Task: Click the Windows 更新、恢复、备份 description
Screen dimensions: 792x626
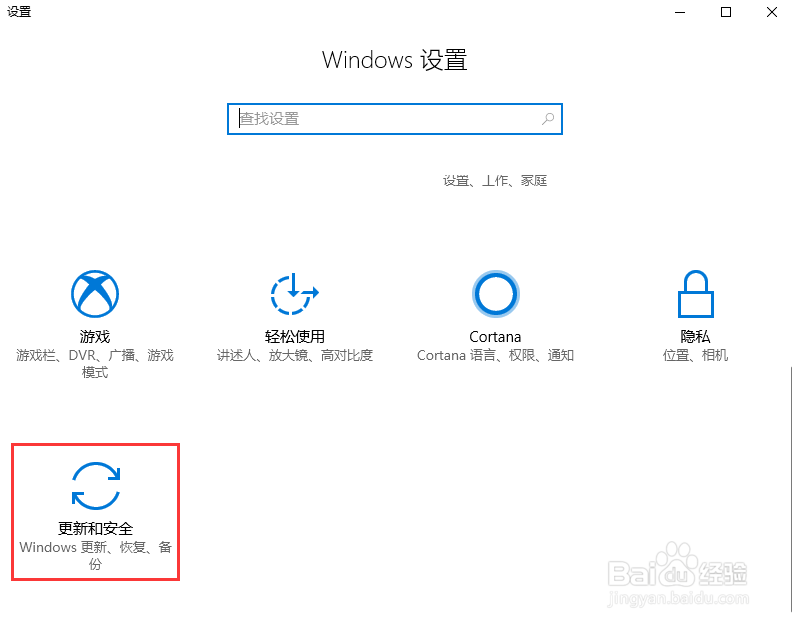Action: (x=95, y=556)
